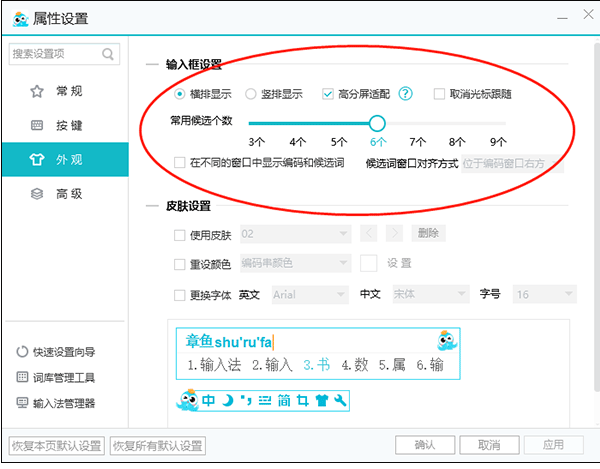
Task: Click the punctuation mode icon
Action: point(246,401)
